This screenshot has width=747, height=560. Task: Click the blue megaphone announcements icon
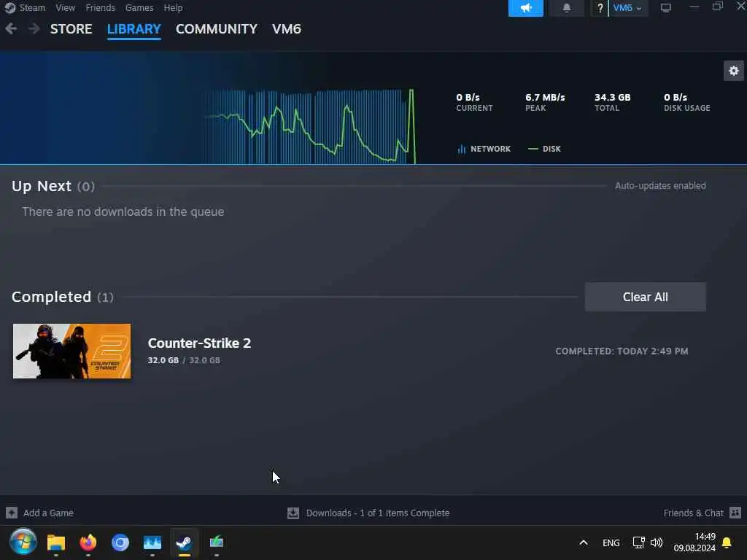525,8
